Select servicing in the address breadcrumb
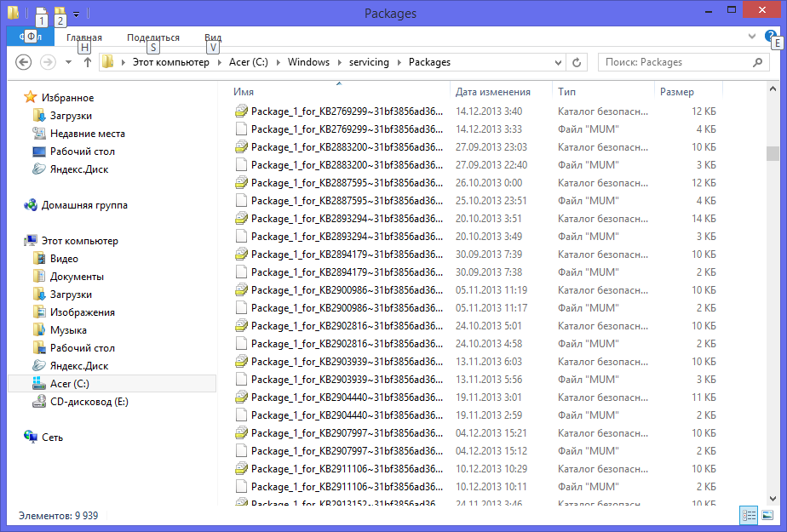Image resolution: width=787 pixels, height=532 pixels. coord(369,62)
